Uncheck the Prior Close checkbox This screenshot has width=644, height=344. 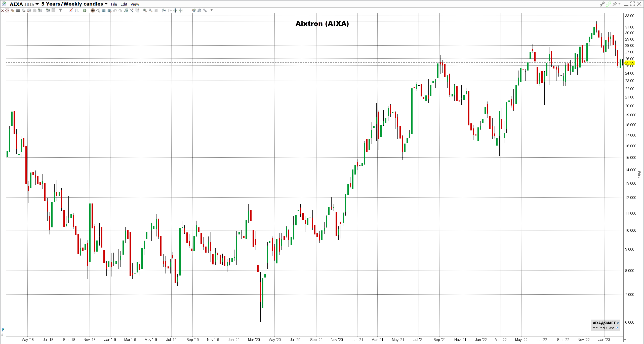point(617,328)
